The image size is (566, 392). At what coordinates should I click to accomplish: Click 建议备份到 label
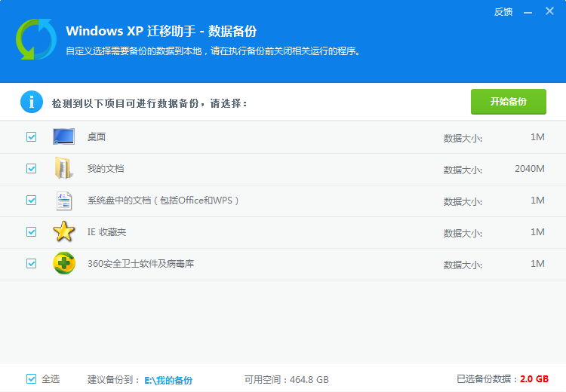click(x=113, y=379)
